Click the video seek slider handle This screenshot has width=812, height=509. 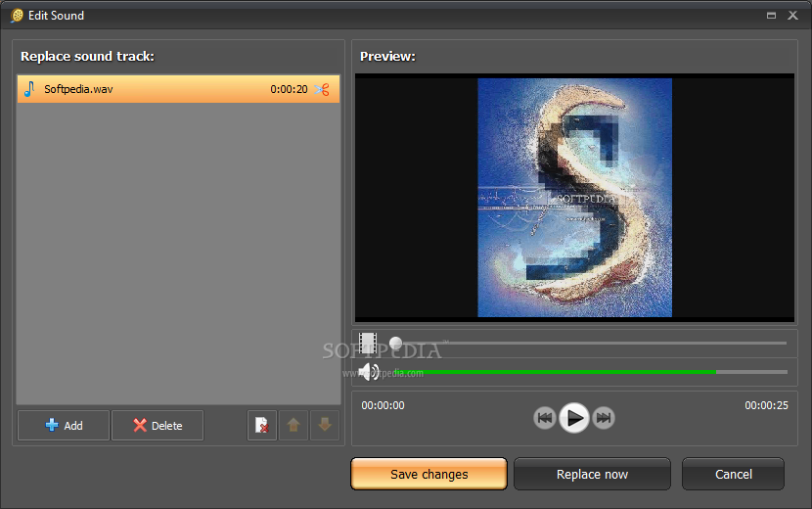click(x=395, y=343)
